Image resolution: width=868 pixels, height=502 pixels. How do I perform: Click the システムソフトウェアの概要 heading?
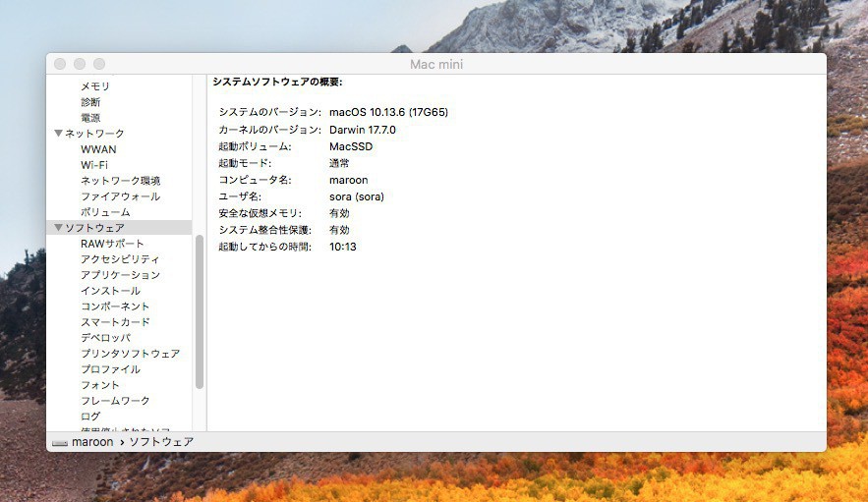(x=277, y=82)
